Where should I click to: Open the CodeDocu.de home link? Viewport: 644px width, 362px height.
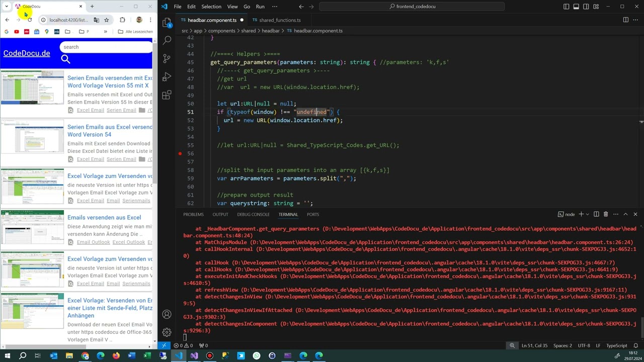[x=27, y=53]
